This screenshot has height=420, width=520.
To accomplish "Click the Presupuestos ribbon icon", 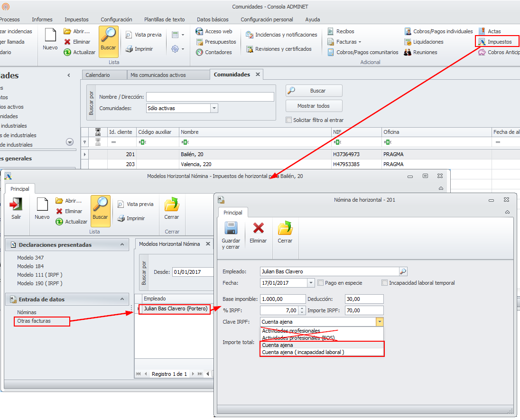I will pyautogui.click(x=200, y=42).
